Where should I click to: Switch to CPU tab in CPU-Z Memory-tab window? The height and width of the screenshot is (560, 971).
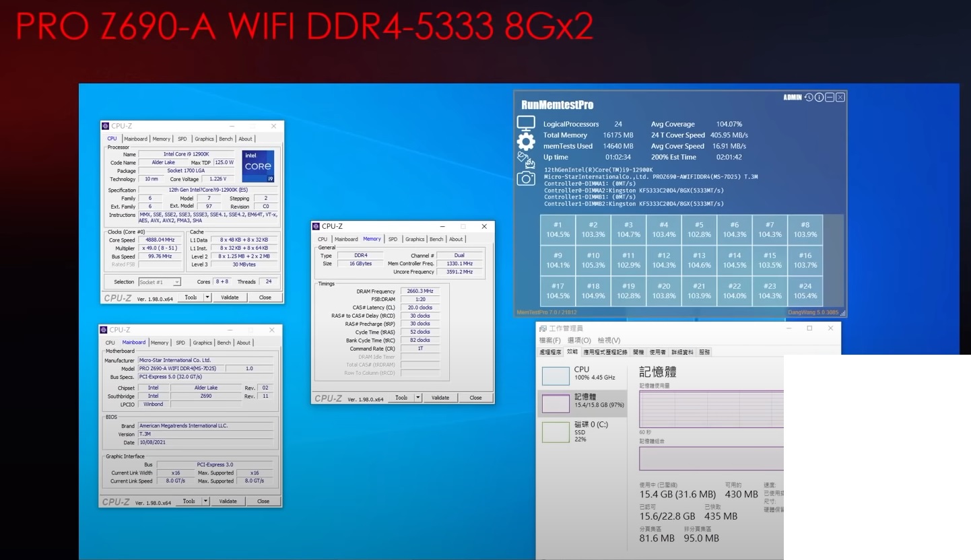[x=323, y=239]
